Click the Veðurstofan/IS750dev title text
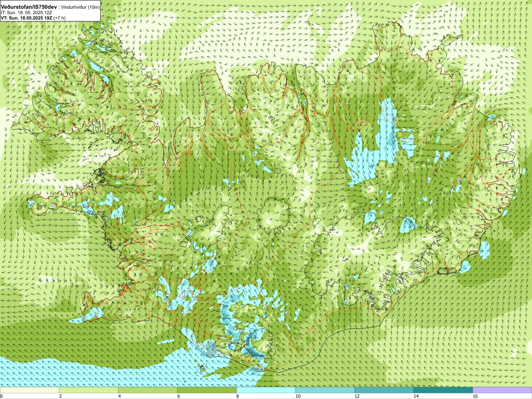This screenshot has width=532, height=399. pyautogui.click(x=29, y=7)
